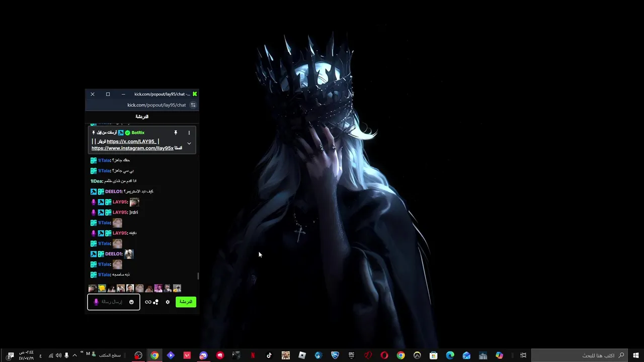644x362 pixels.
Task: Click the BotRix username in the pinned message
Action: [x=138, y=133]
